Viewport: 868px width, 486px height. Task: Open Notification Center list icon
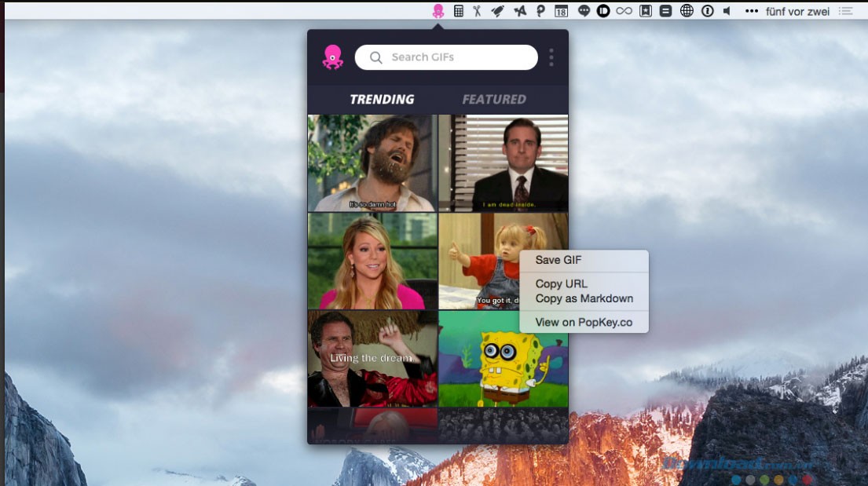click(x=845, y=11)
